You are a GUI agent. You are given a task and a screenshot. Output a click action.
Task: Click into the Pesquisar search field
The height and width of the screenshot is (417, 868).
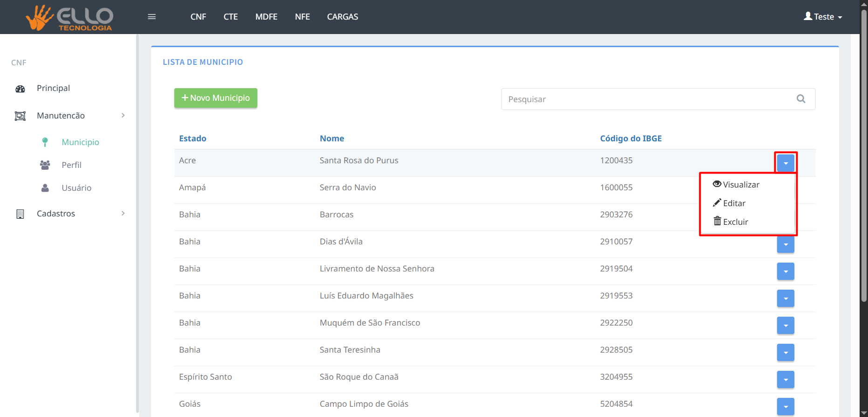pos(648,99)
